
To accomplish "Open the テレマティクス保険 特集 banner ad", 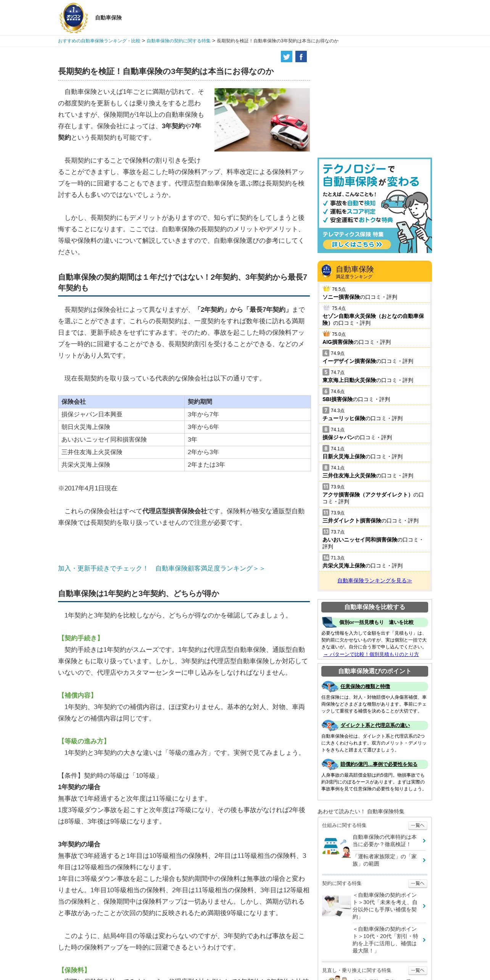I will [375, 205].
